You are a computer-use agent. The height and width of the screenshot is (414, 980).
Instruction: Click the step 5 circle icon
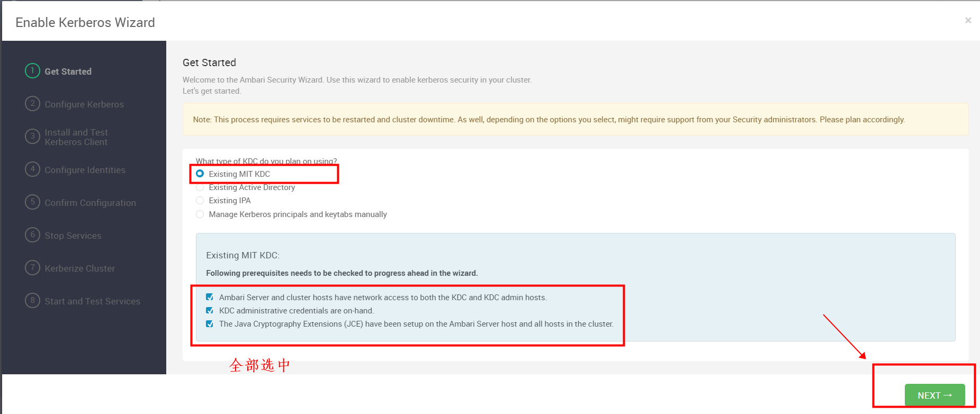click(x=32, y=202)
